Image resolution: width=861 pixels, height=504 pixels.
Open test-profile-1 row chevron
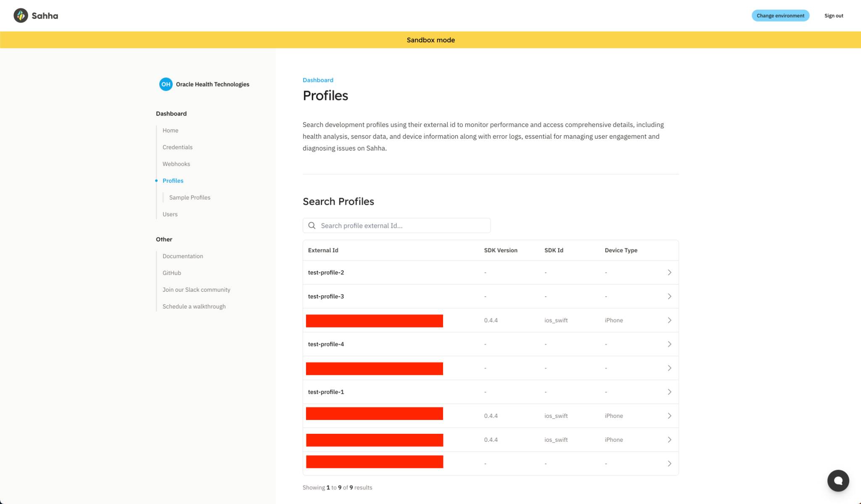pos(669,392)
